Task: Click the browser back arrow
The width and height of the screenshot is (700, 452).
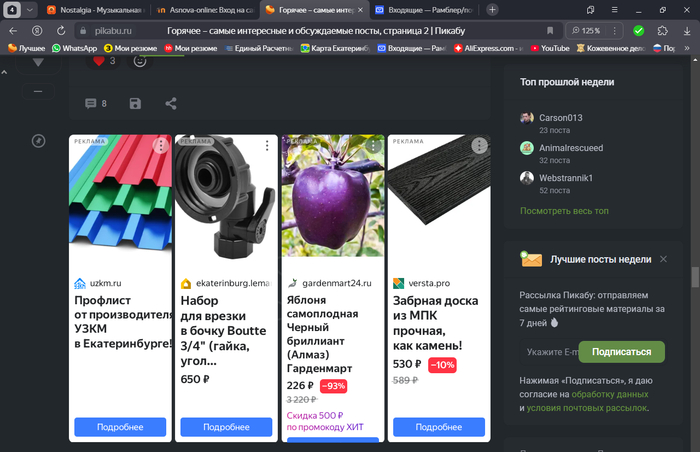Action: click(x=13, y=31)
